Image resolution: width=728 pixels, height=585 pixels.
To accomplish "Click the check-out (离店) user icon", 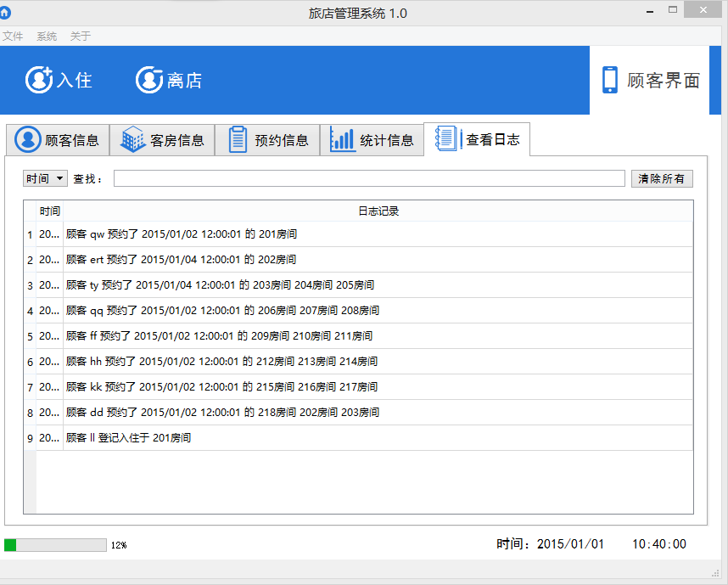I will [149, 80].
